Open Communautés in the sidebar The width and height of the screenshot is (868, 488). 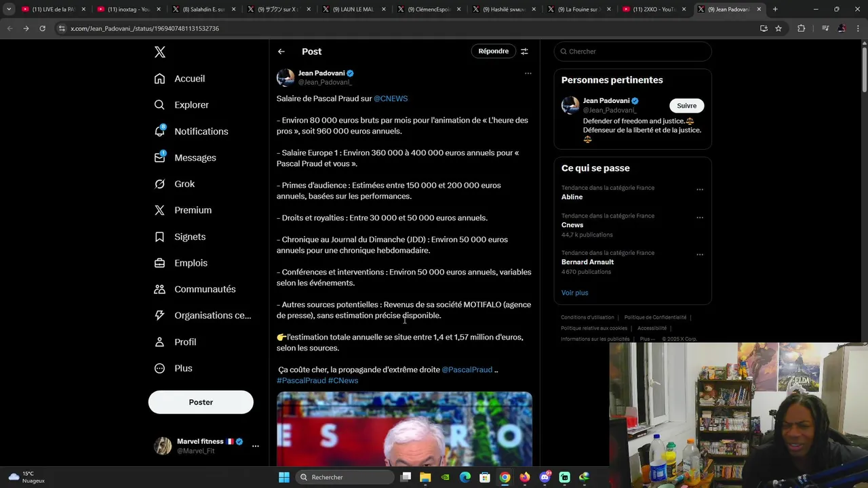pyautogui.click(x=195, y=289)
